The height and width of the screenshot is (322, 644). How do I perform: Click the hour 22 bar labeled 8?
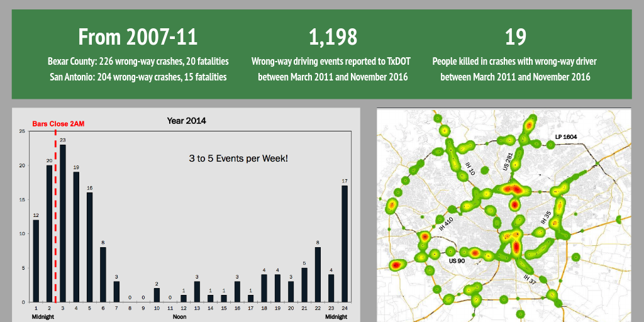pyautogui.click(x=318, y=274)
